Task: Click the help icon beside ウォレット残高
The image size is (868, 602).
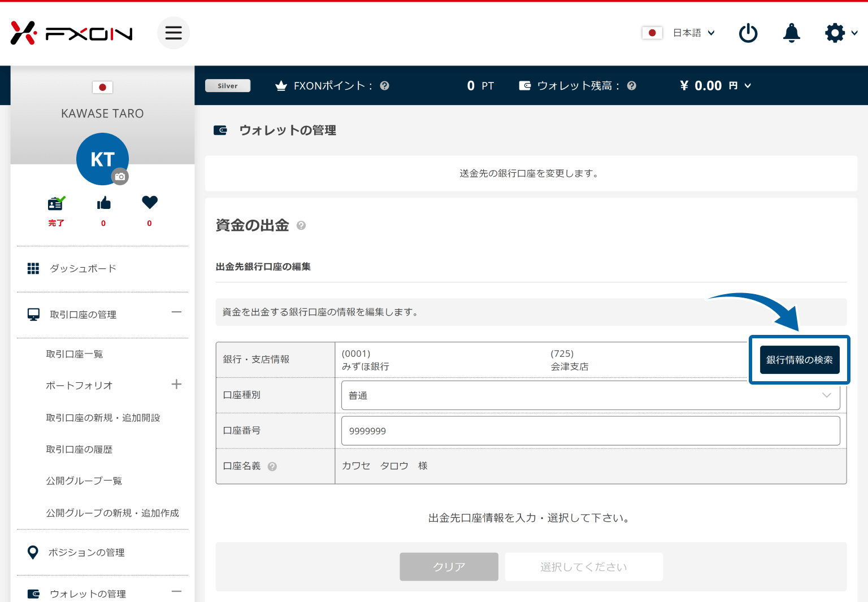Action: point(632,86)
